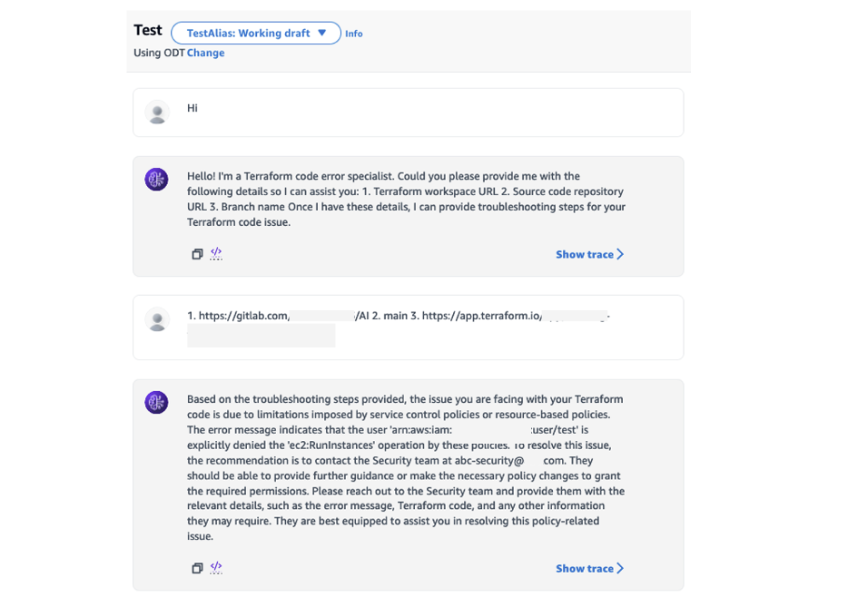The image size is (868, 597).
Task: Click the user avatar beside the GitLab message
Action: 157,319
